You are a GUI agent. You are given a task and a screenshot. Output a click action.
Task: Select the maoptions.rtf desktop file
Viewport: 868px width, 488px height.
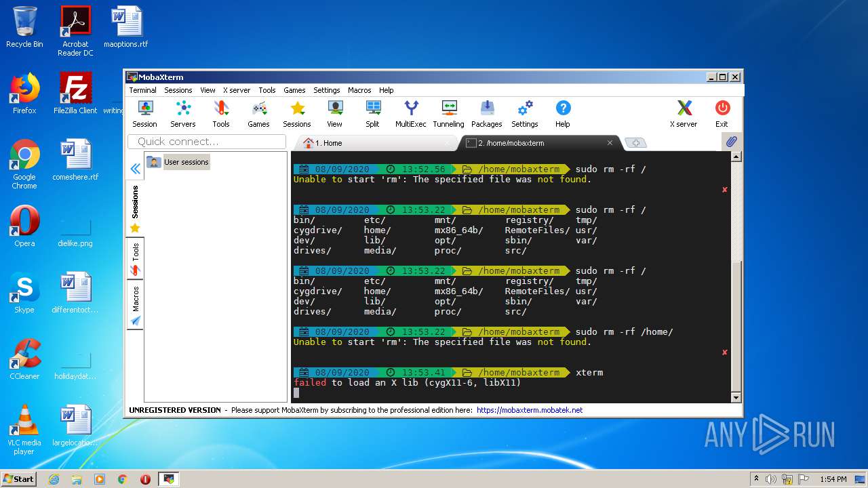click(x=126, y=27)
